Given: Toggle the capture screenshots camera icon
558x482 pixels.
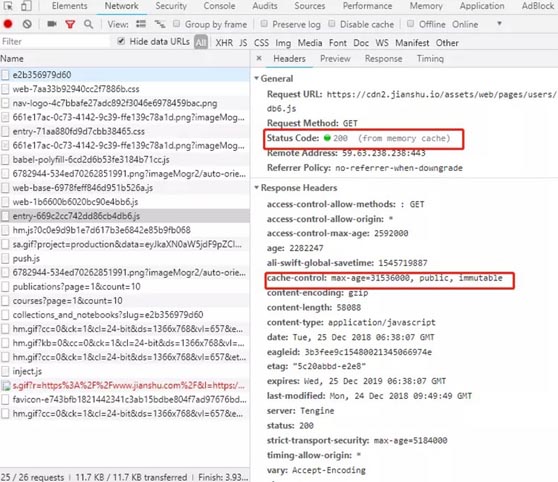Looking at the screenshot, I should point(52,23).
